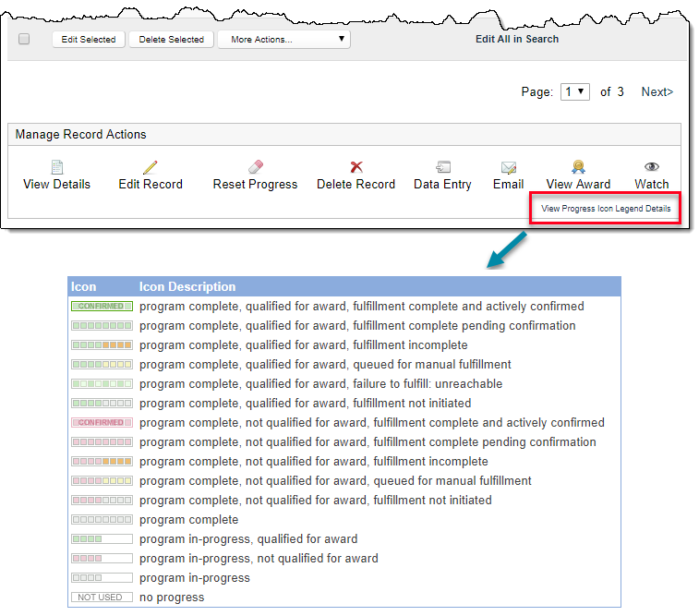Click 'program in-progress, not qualified for award' text
The height and width of the screenshot is (616, 699).
pyautogui.click(x=259, y=559)
